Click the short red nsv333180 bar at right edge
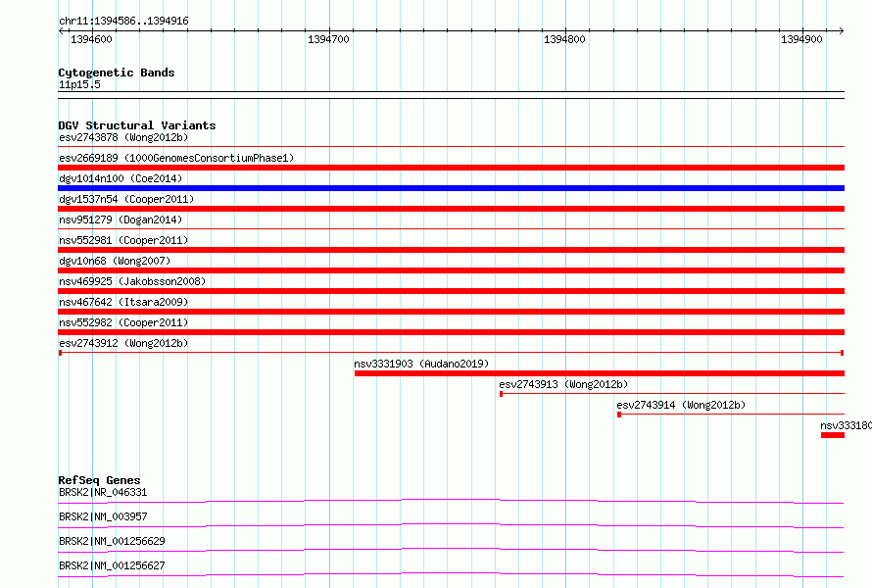Viewport: 872px width, 588px height. (x=833, y=435)
